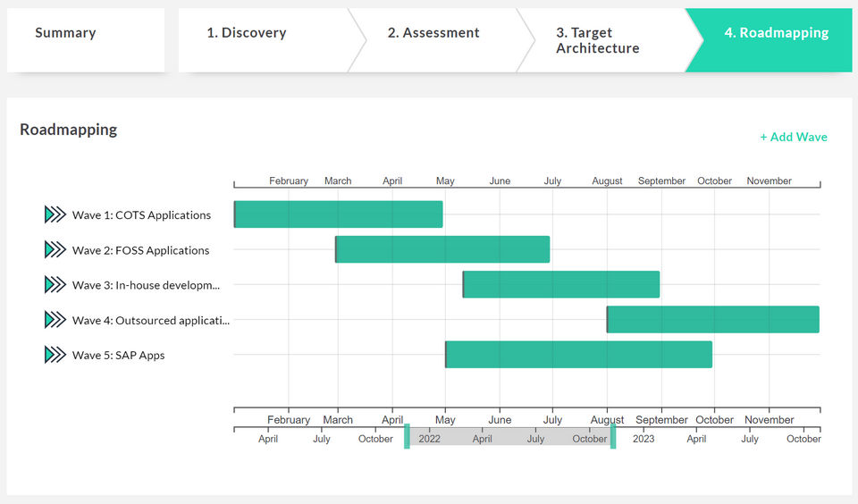Image resolution: width=858 pixels, height=504 pixels.
Task: Click the Wave 5 chevron arrows icon
Action: click(55, 355)
